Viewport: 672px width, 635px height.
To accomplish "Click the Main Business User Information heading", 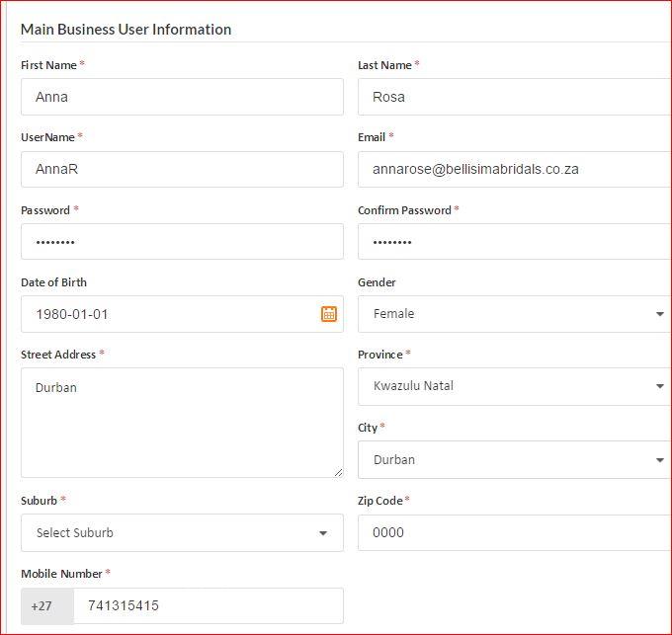I will pyautogui.click(x=126, y=29).
